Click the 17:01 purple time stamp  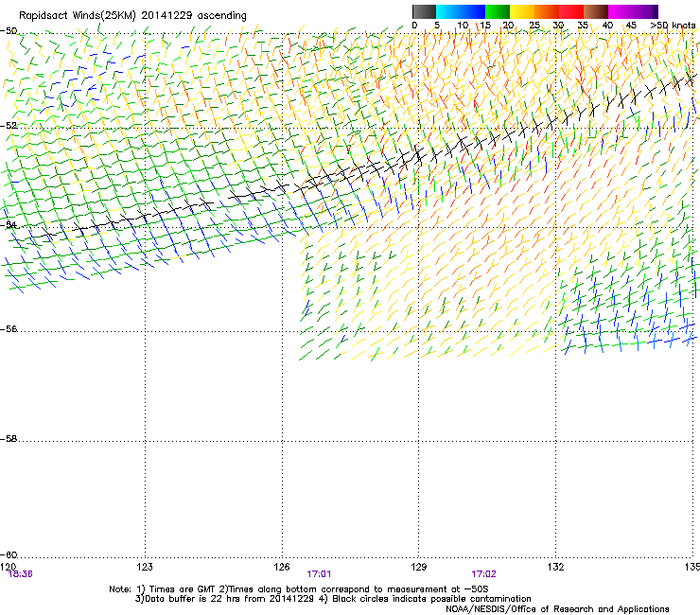tap(319, 574)
